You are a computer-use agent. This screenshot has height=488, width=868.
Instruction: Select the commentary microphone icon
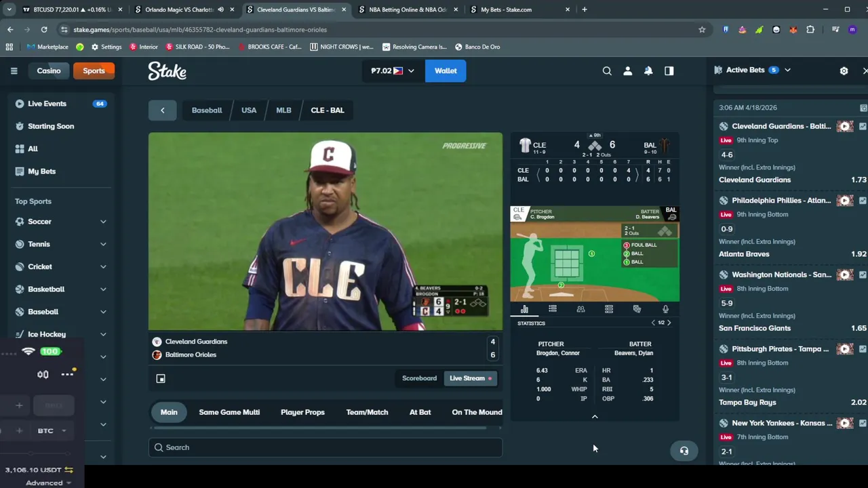pyautogui.click(x=665, y=309)
